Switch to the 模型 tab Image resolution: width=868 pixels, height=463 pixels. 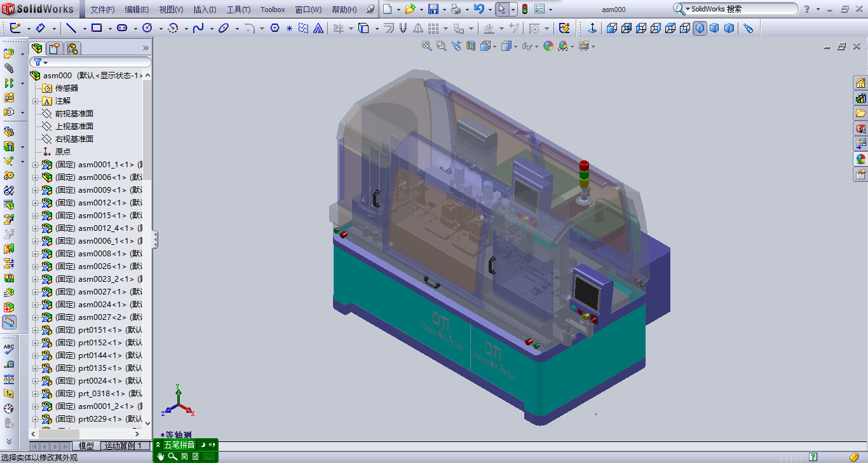(86, 446)
